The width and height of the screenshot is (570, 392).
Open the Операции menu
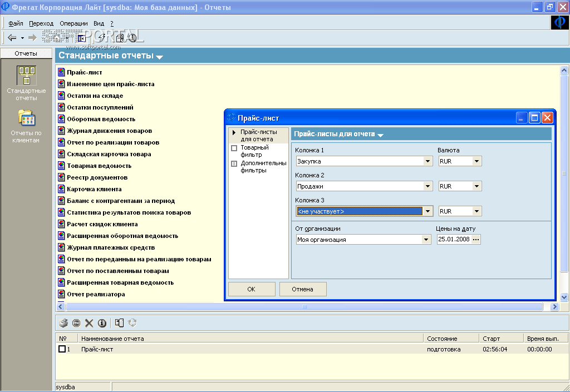(x=73, y=23)
